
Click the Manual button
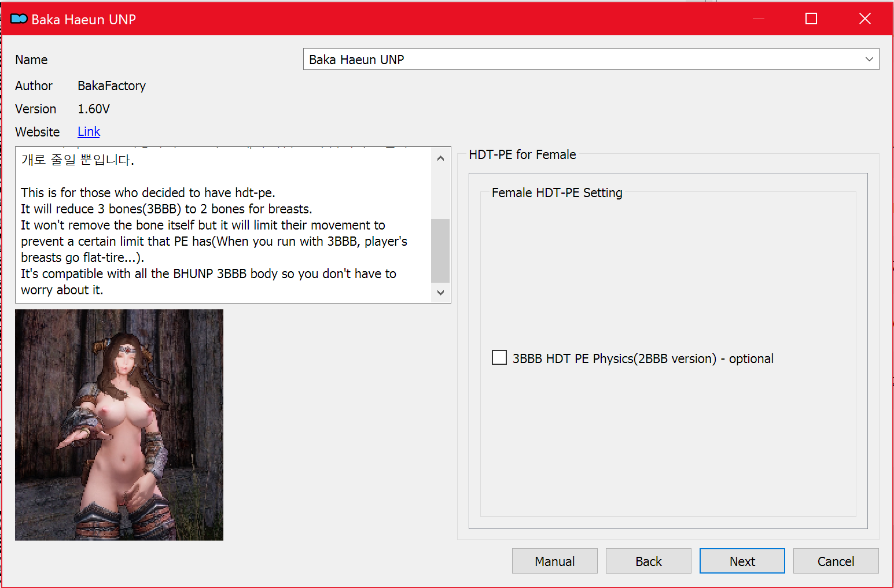(554, 561)
